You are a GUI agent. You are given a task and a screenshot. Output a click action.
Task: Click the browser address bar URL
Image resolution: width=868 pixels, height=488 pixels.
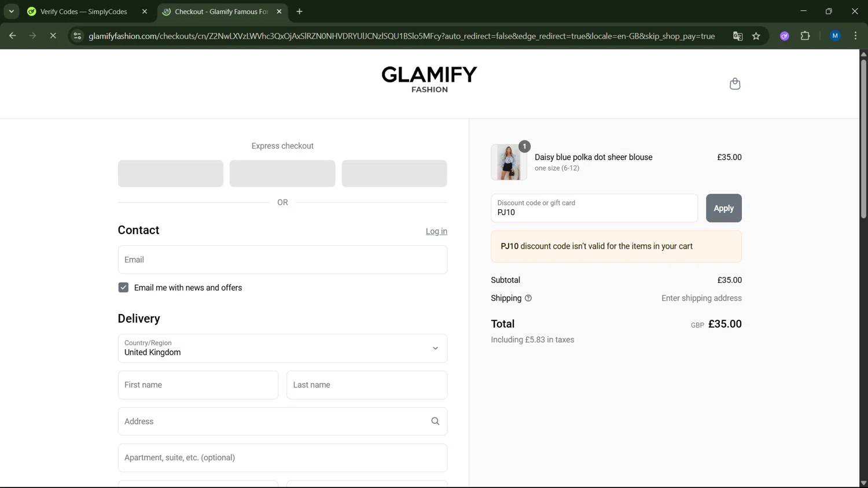coord(402,36)
